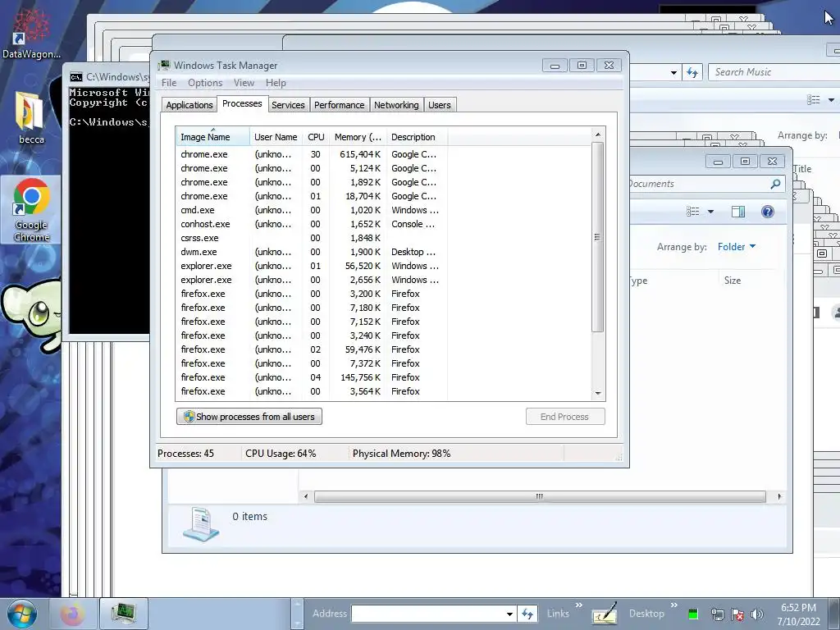
Task: Click the volume speaker tray icon
Action: click(756, 614)
